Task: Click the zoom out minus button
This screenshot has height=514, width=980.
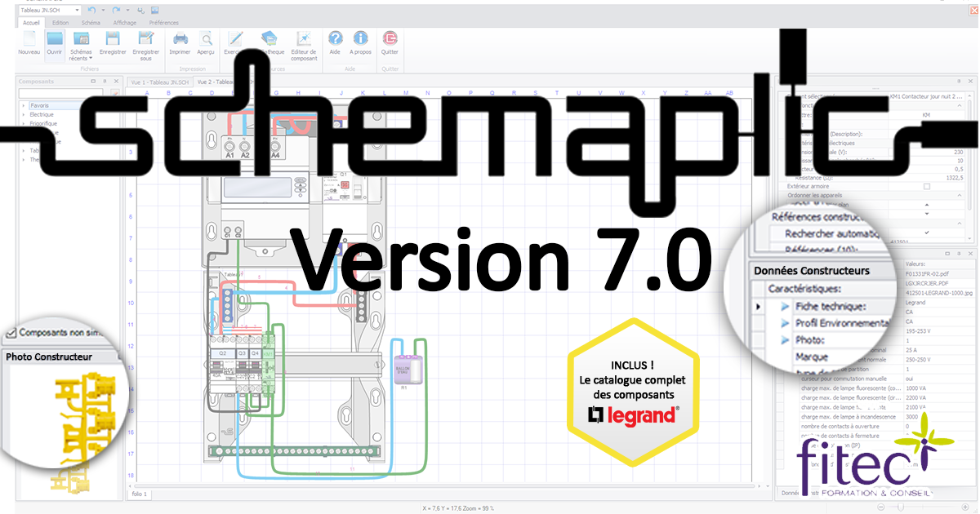Action: pyautogui.click(x=881, y=507)
